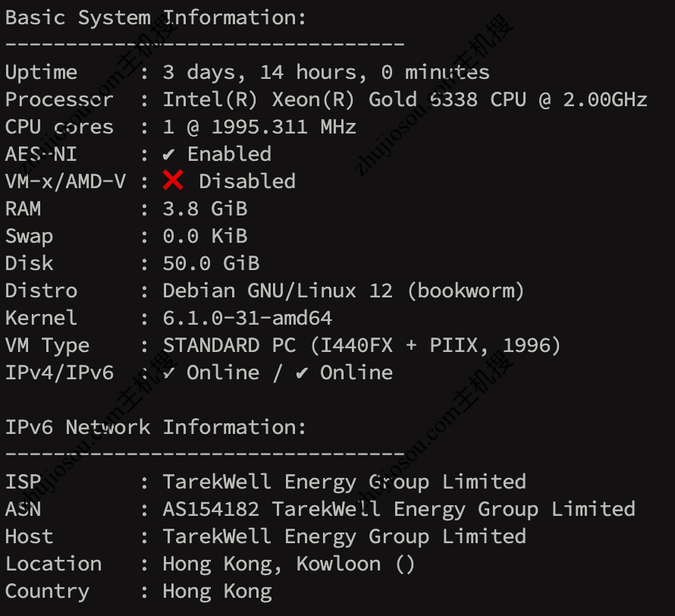The image size is (675, 616).
Task: Click the Hong Kong, Kowloon location value
Action: pyautogui.click(x=288, y=564)
